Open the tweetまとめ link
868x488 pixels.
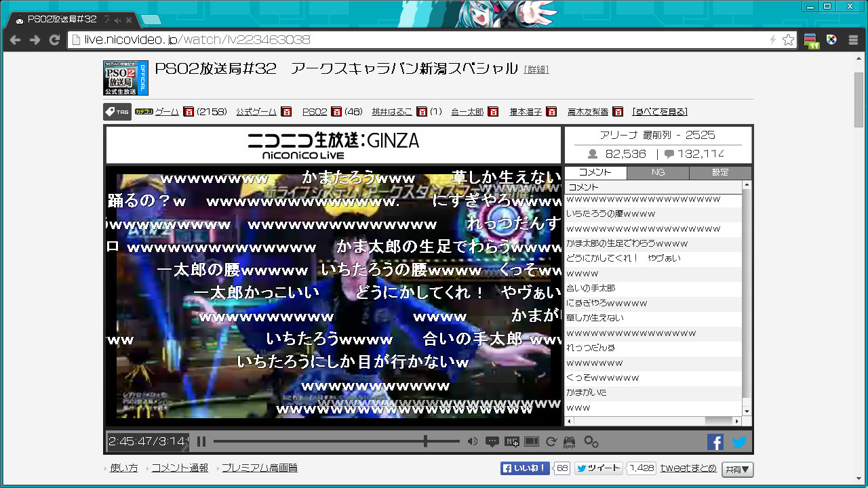pos(688,468)
